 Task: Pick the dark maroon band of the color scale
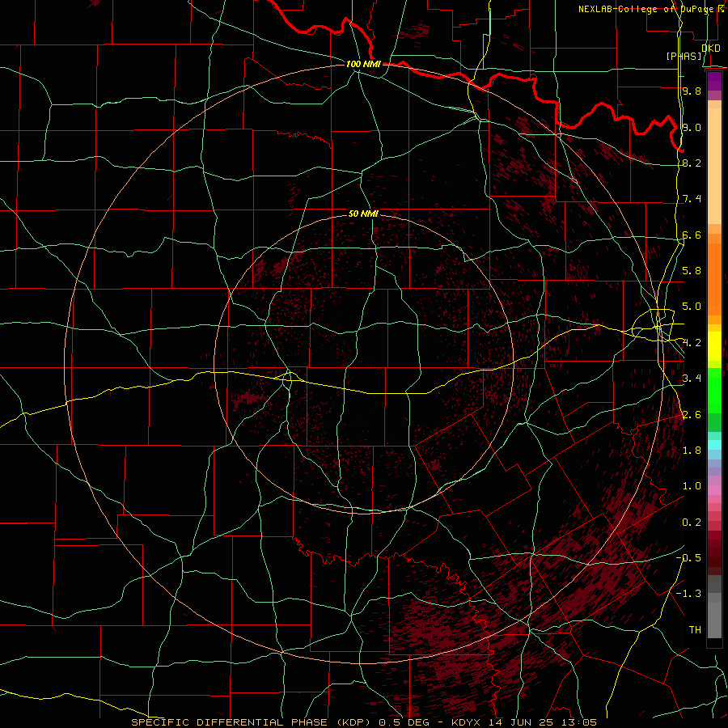pos(714,553)
